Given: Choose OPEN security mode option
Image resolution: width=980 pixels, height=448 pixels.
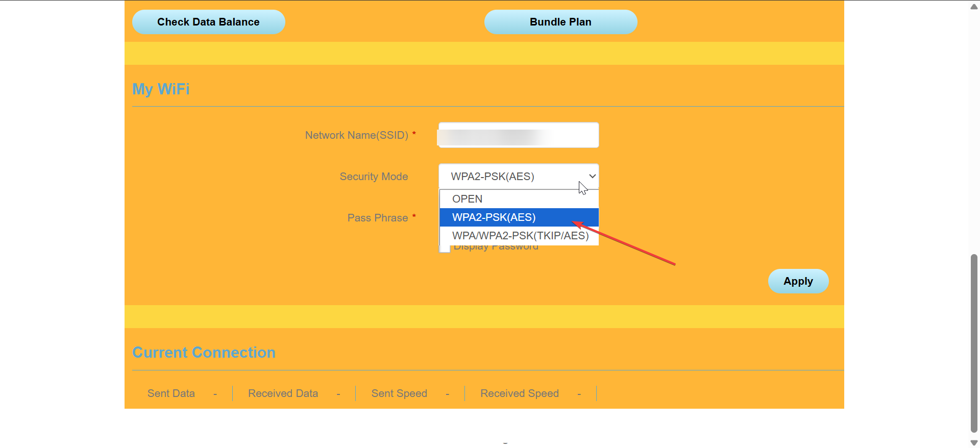Looking at the screenshot, I should tap(519, 199).
